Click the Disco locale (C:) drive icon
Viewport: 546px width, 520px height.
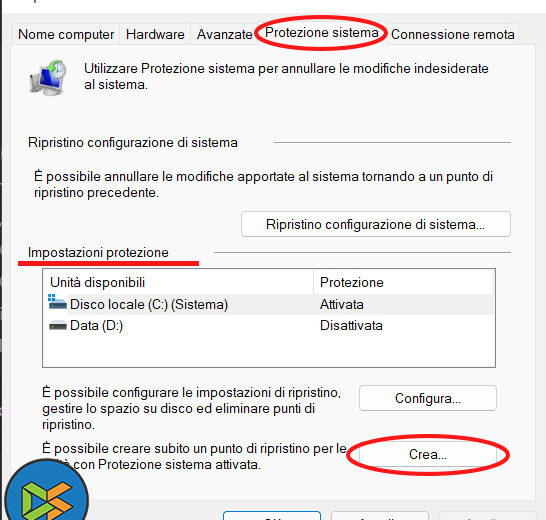pyautogui.click(x=57, y=302)
